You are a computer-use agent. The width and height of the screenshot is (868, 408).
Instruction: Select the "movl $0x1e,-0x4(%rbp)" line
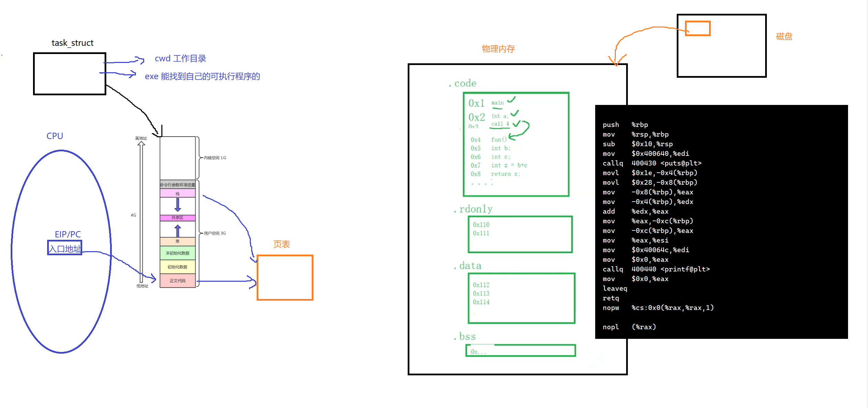point(650,173)
